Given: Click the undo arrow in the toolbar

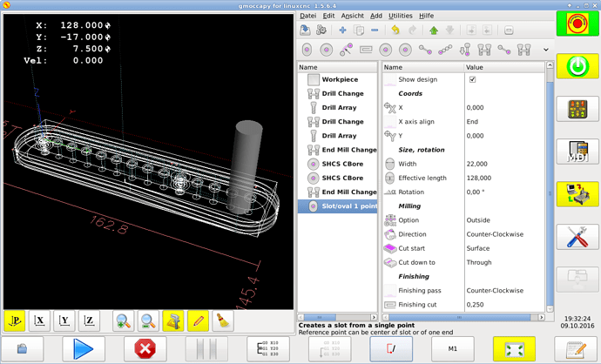Looking at the screenshot, I should click(395, 30).
